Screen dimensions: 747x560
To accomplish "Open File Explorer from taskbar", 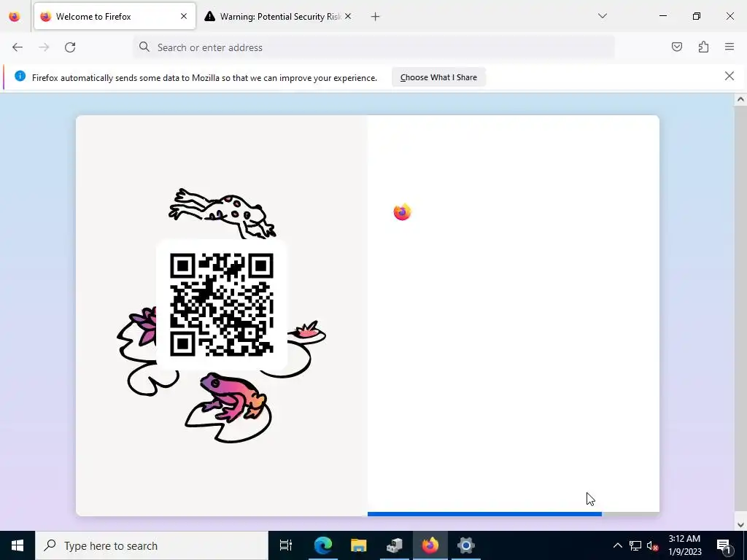I will 358,545.
